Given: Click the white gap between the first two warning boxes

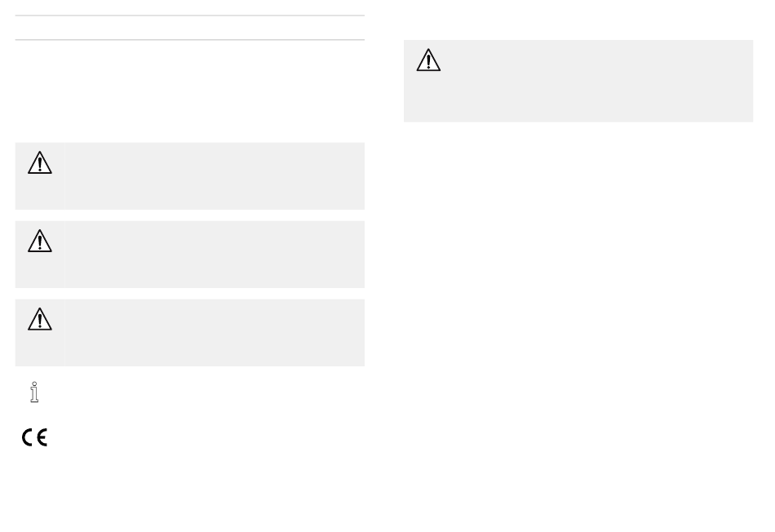Looking at the screenshot, I should tap(190, 215).
